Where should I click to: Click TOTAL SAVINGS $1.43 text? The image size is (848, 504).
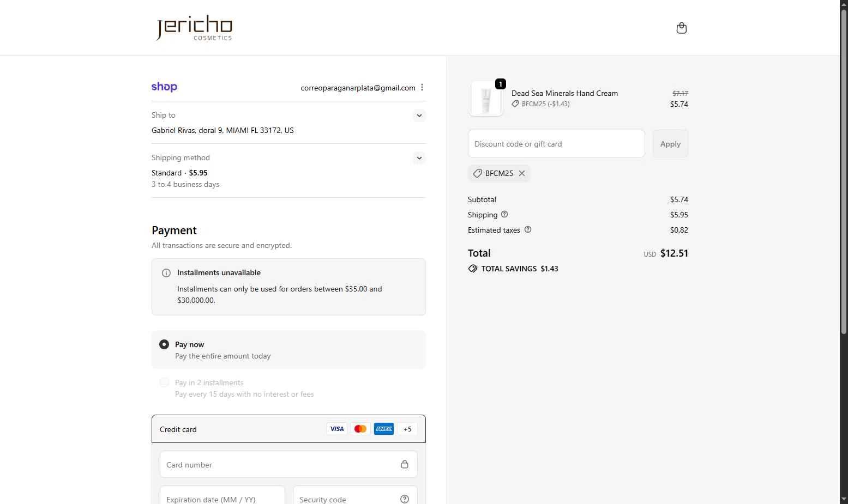[520, 269]
